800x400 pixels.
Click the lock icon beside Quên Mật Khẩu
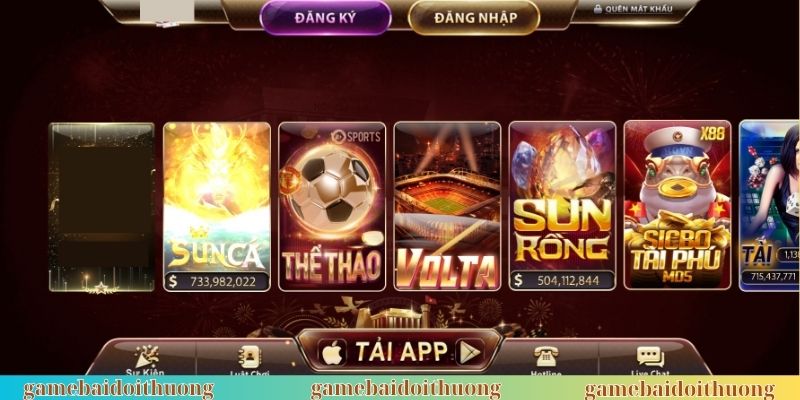tap(598, 9)
